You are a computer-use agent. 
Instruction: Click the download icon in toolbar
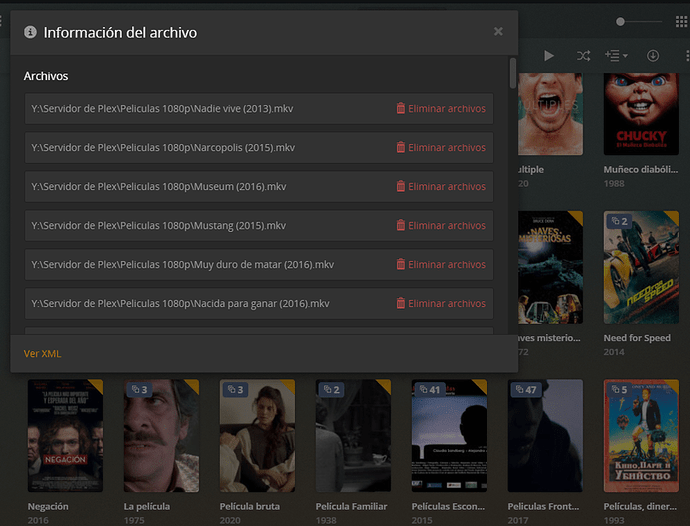coord(653,55)
